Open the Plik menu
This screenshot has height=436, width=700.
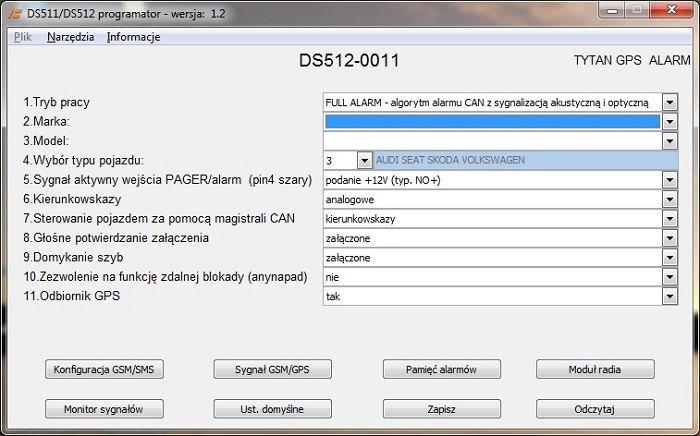tap(23, 37)
